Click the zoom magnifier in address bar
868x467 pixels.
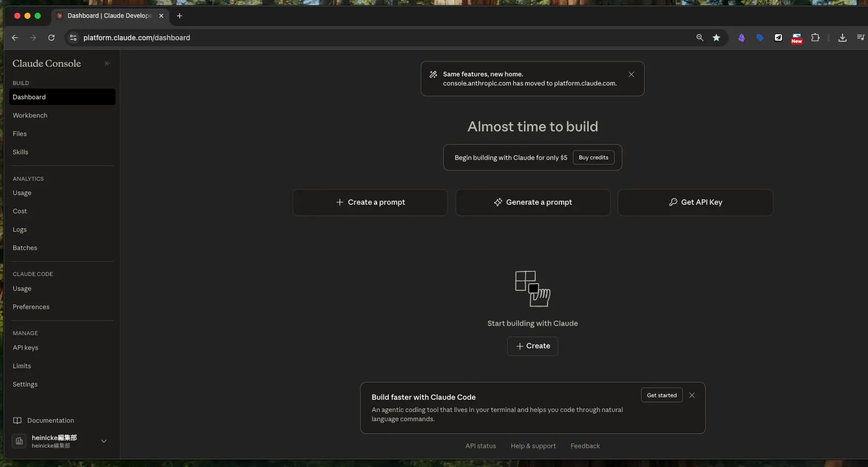pyautogui.click(x=700, y=38)
